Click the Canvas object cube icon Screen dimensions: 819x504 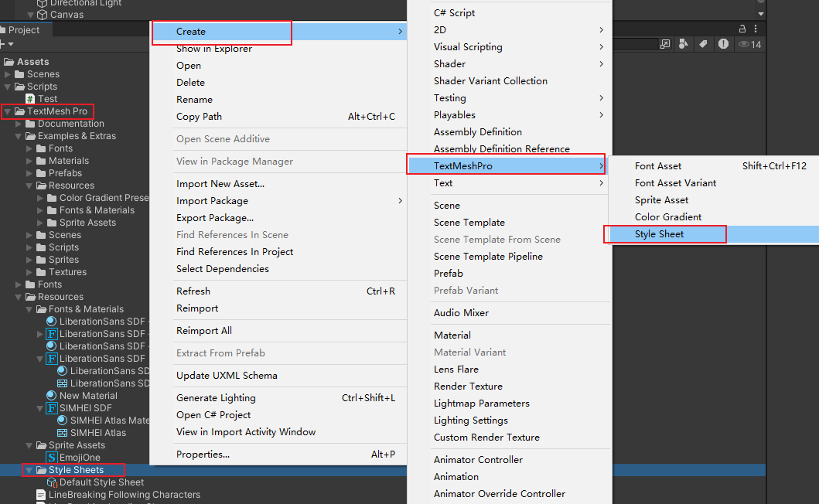coord(42,15)
